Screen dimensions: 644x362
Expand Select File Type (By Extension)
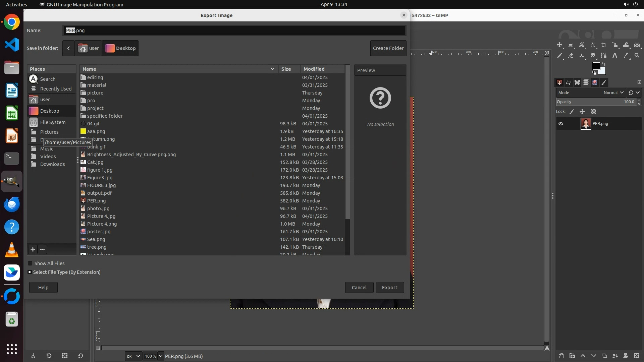30,272
